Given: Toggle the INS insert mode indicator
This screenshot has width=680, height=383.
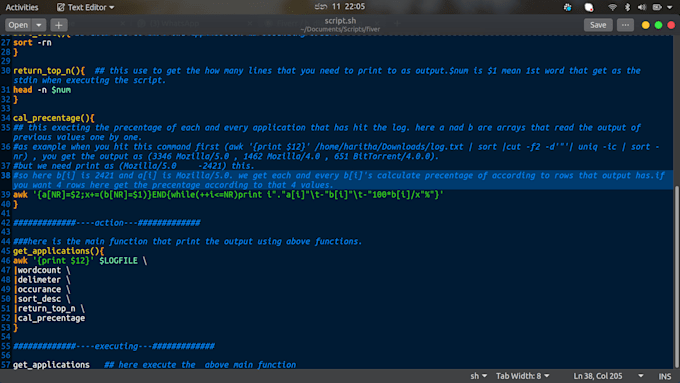Looking at the screenshot, I should pyautogui.click(x=665, y=376).
